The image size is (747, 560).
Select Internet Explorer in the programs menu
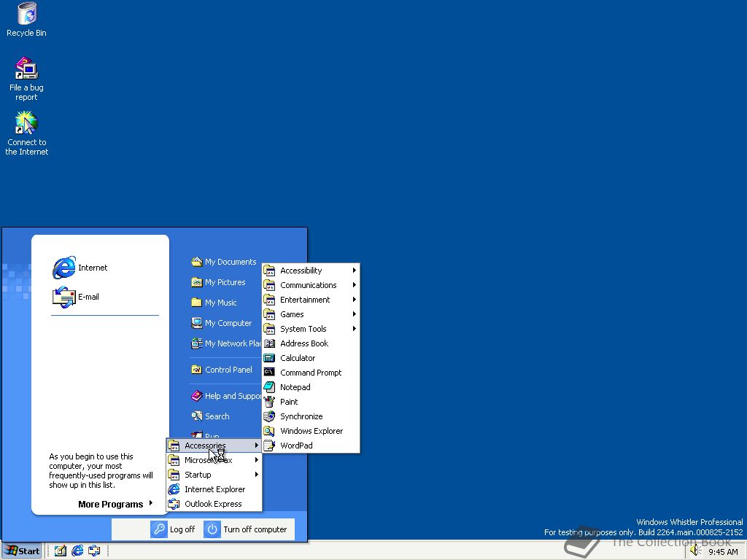[x=214, y=489]
